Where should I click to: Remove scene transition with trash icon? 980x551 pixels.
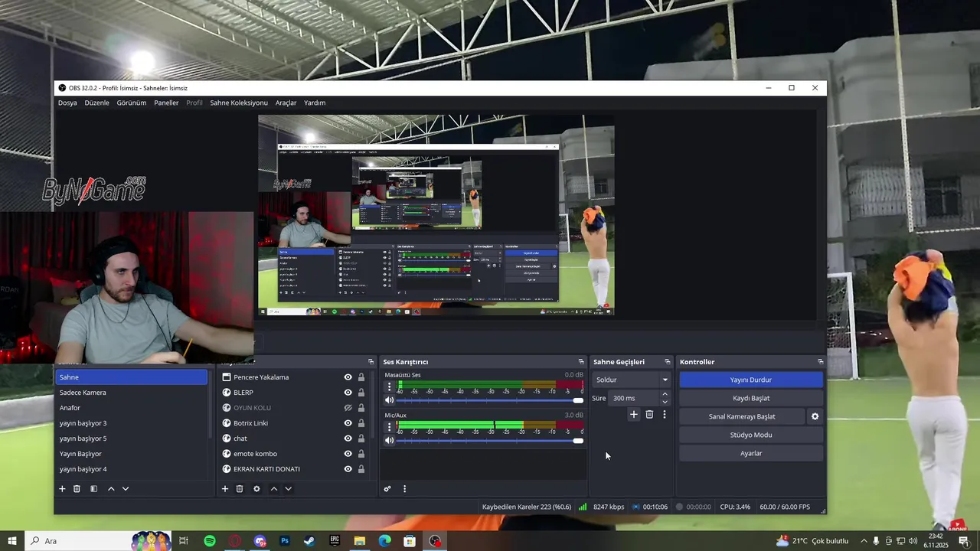649,415
